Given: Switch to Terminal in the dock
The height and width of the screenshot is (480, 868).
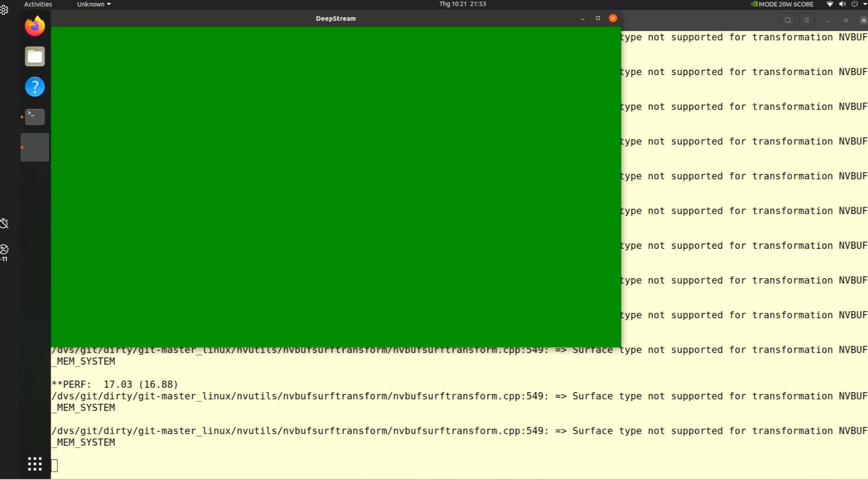Looking at the screenshot, I should coord(35,117).
